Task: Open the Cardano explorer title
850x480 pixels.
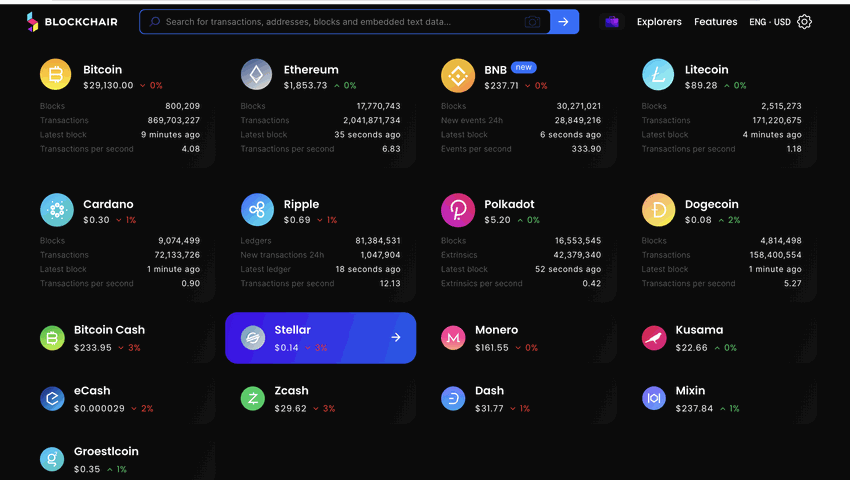Action: [108, 204]
